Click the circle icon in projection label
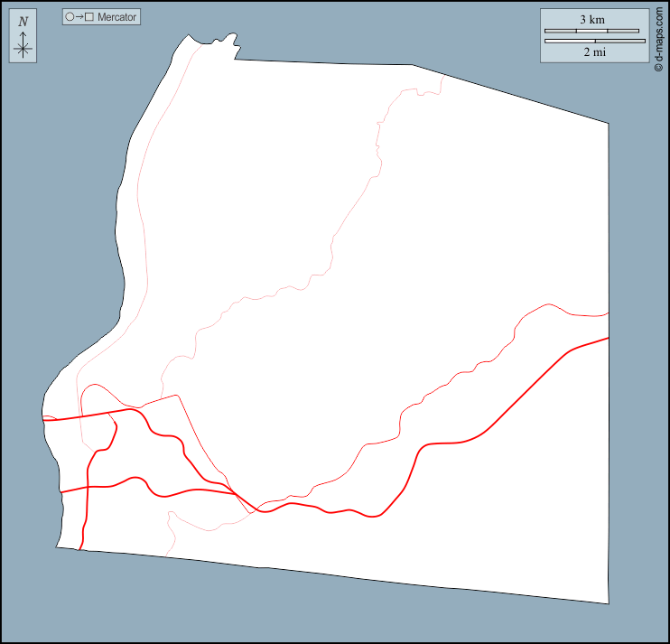 (x=70, y=17)
